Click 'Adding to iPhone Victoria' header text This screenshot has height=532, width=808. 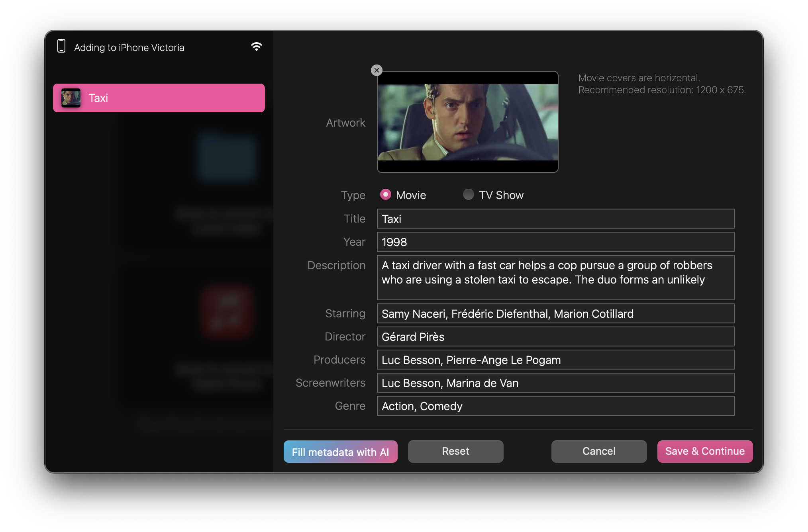(129, 47)
